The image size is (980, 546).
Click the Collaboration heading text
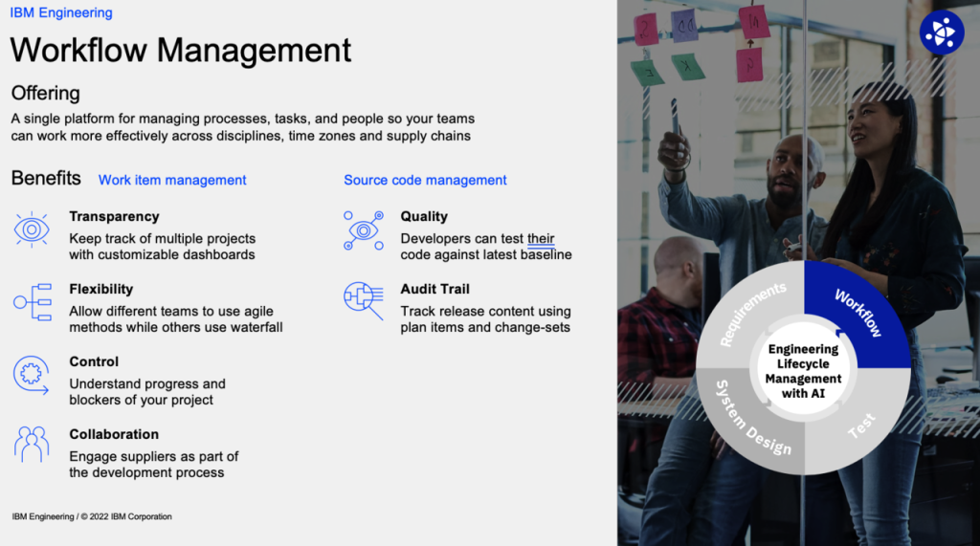tap(114, 433)
